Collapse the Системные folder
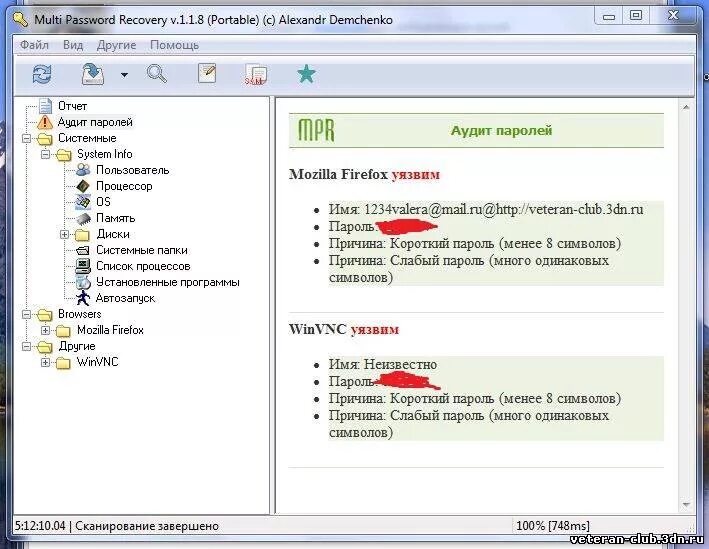Viewport: 709px width, 549px height. (26, 138)
